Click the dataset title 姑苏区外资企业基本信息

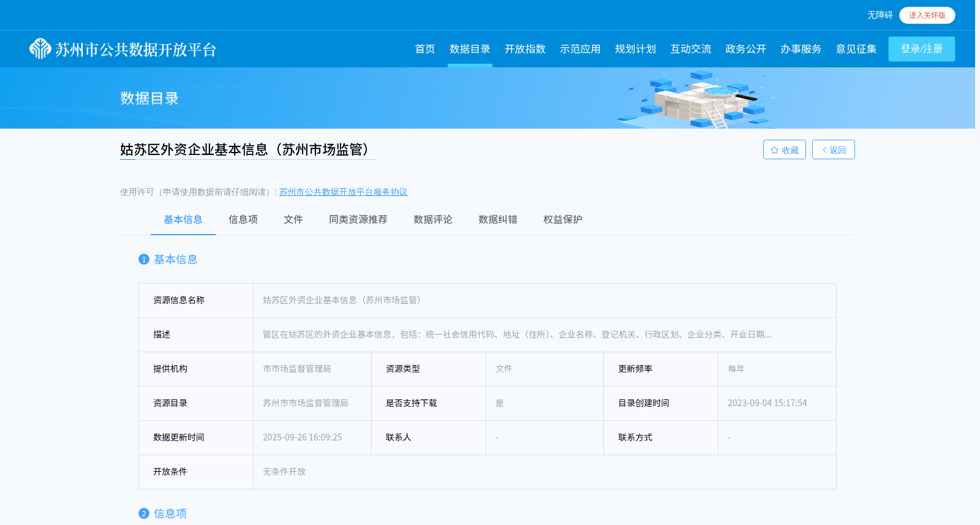click(247, 149)
